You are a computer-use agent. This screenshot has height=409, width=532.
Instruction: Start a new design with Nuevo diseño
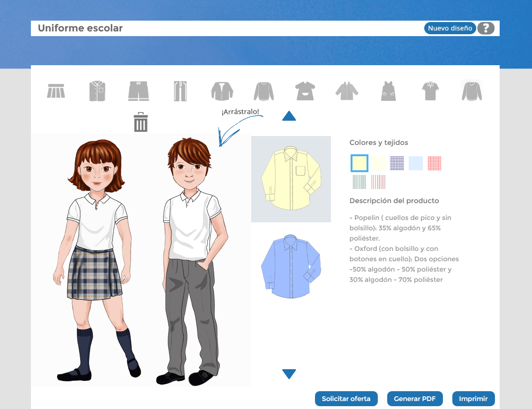[450, 28]
